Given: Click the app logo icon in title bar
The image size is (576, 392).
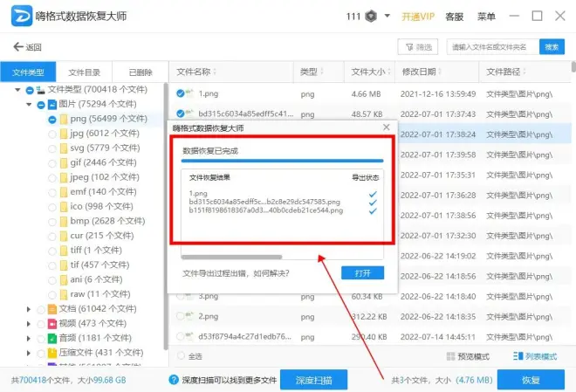Looking at the screenshot, I should pyautogui.click(x=22, y=17).
